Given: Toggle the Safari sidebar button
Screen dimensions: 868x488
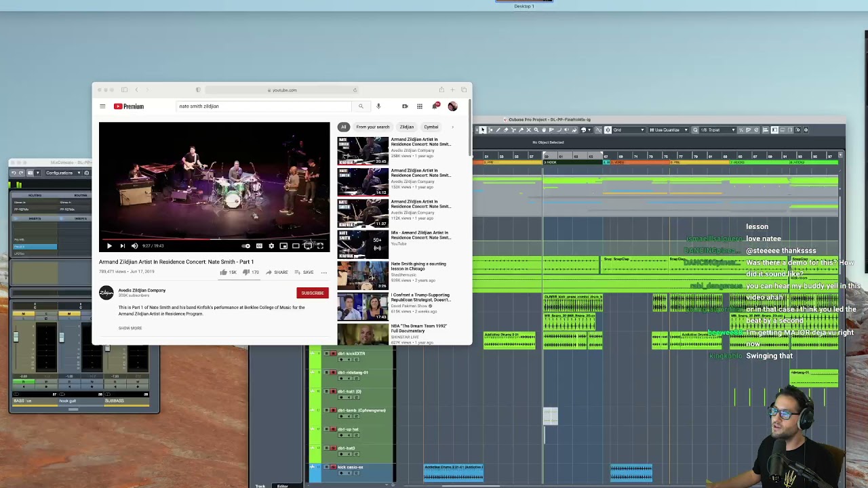Looking at the screenshot, I should pos(124,89).
